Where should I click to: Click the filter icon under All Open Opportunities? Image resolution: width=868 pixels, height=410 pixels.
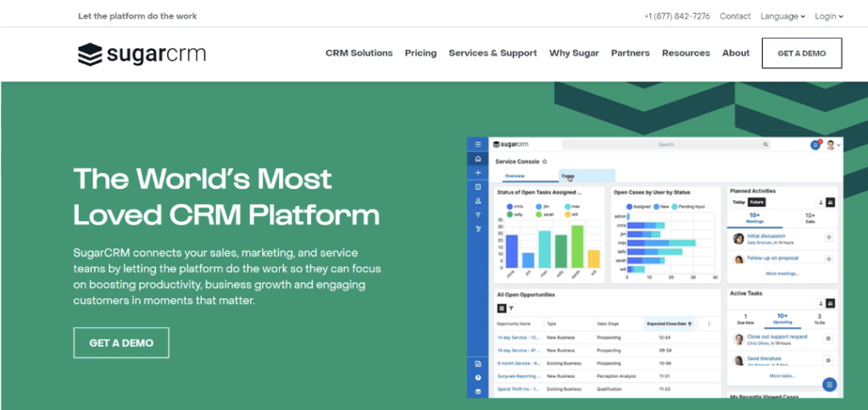point(511,308)
